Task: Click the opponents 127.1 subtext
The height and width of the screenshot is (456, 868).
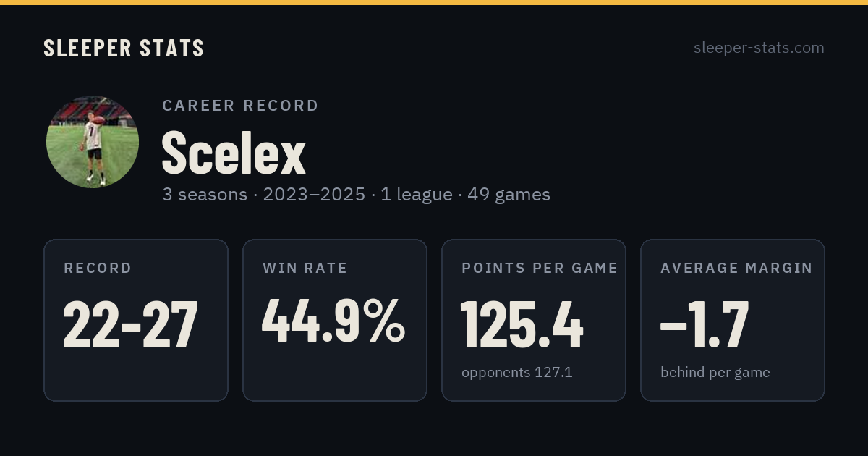Action: coord(516,372)
